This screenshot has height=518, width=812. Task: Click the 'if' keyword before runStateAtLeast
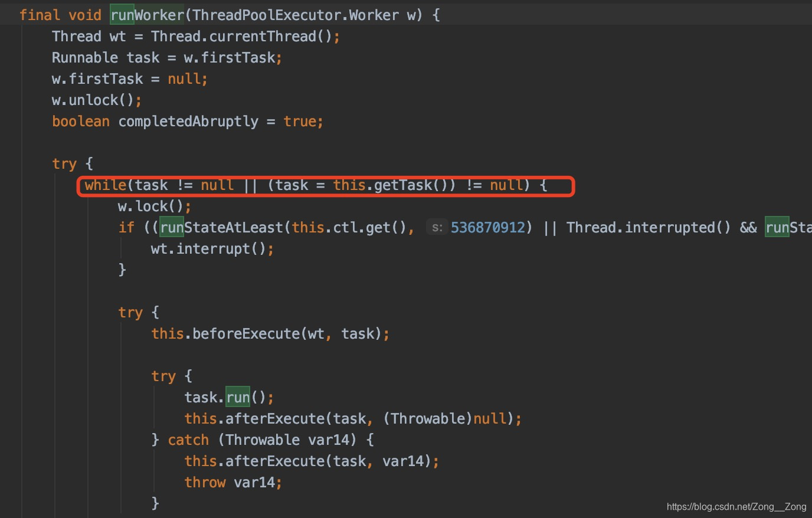coord(126,228)
